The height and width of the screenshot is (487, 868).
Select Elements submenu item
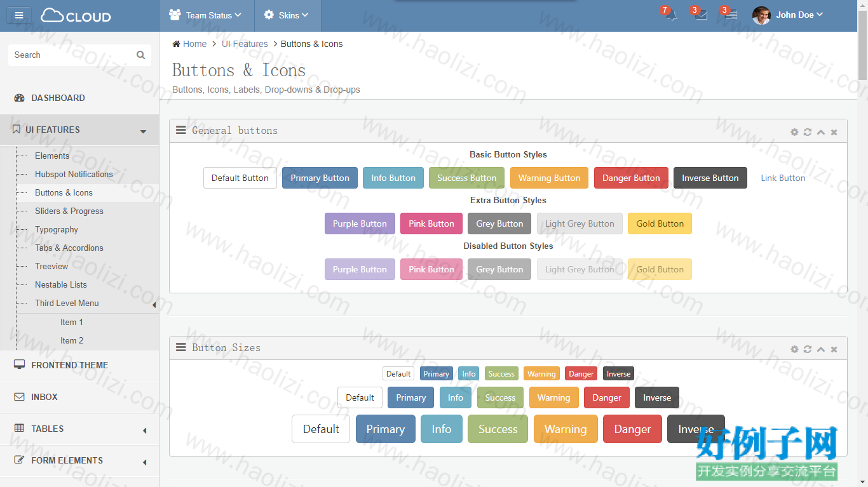52,156
